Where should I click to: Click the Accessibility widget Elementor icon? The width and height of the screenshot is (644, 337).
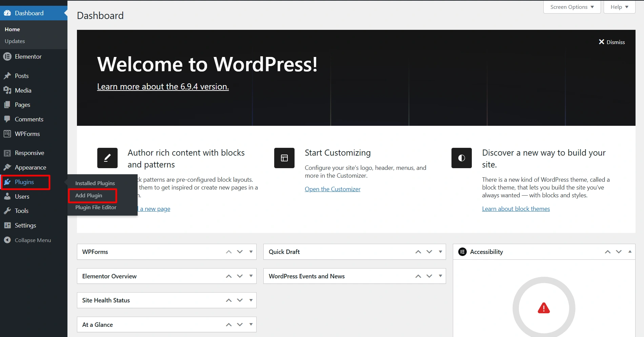click(462, 252)
